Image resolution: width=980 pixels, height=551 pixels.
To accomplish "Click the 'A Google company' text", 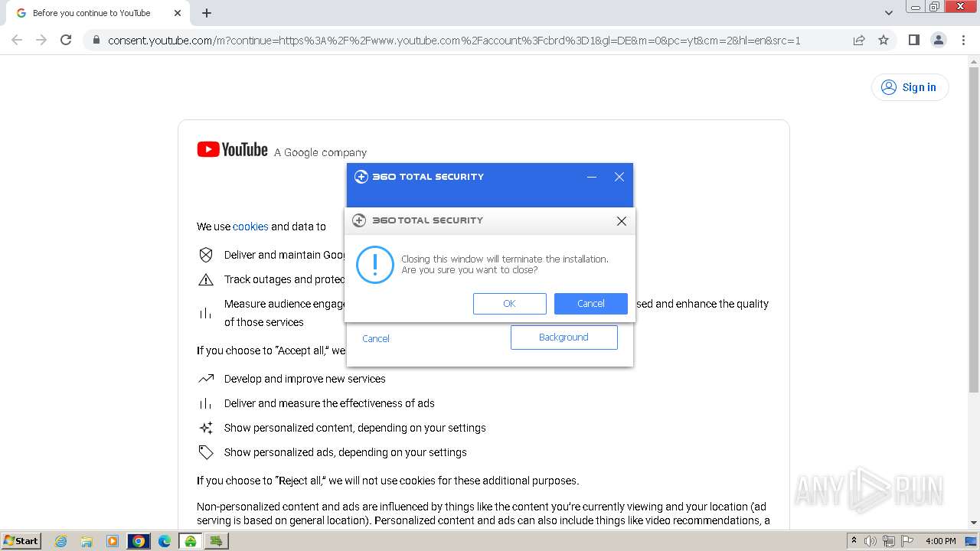I will click(320, 152).
